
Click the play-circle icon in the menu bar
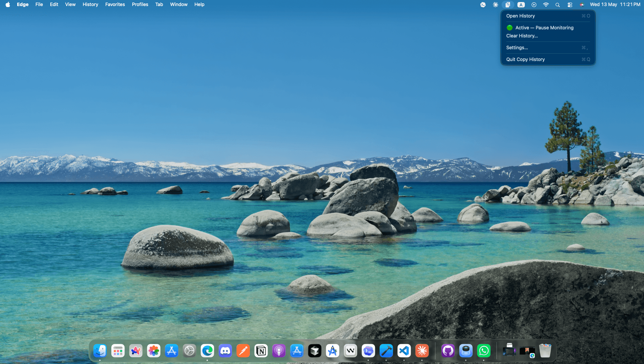534,5
